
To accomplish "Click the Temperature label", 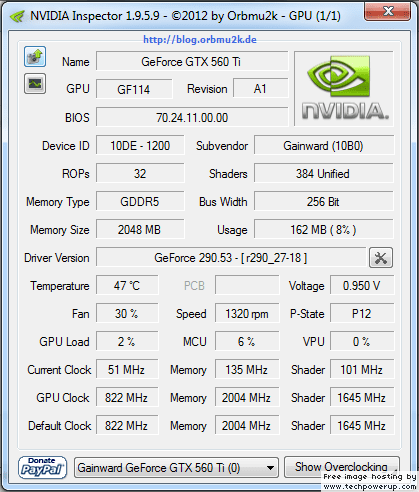I will tap(60, 286).
